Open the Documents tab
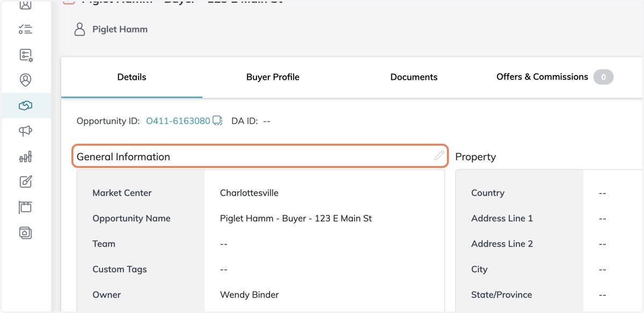644x313 pixels. click(x=414, y=77)
